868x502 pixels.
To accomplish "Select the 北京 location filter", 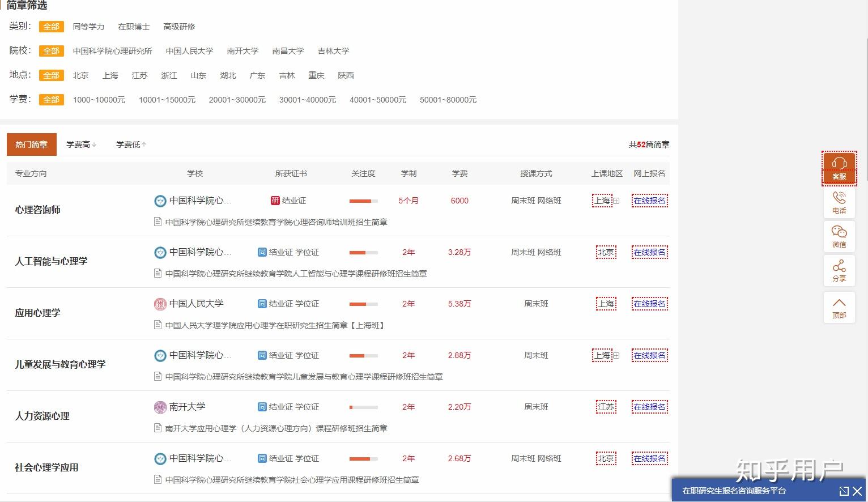I will pyautogui.click(x=80, y=75).
